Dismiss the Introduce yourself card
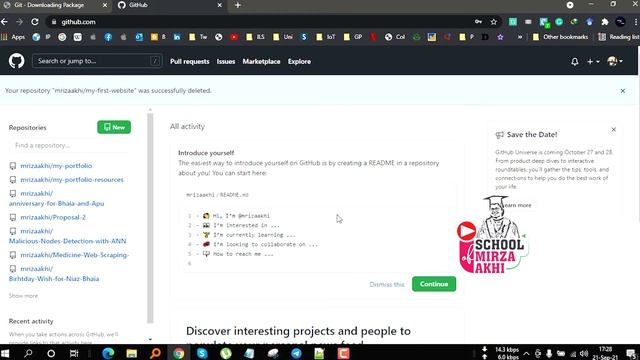The width and height of the screenshot is (640, 360). click(387, 284)
